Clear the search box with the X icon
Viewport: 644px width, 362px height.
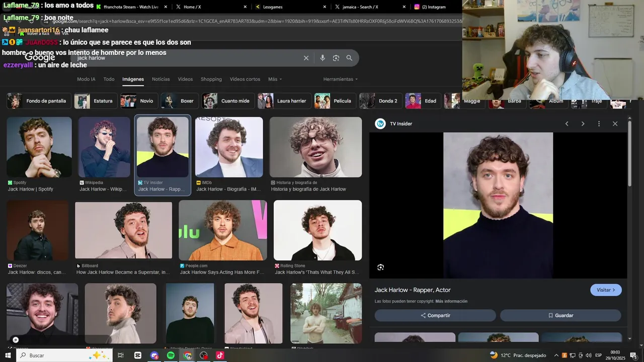306,58
